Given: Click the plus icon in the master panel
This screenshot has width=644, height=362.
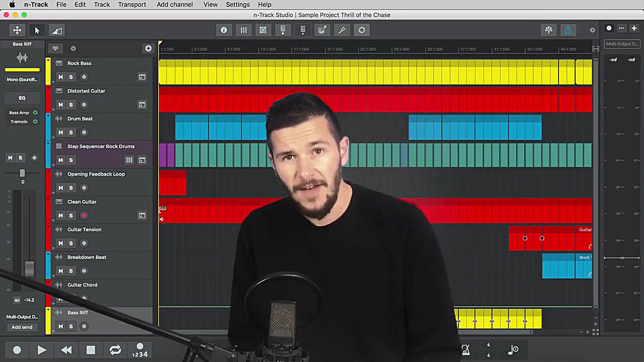Looking at the screenshot, I should click(x=634, y=28).
